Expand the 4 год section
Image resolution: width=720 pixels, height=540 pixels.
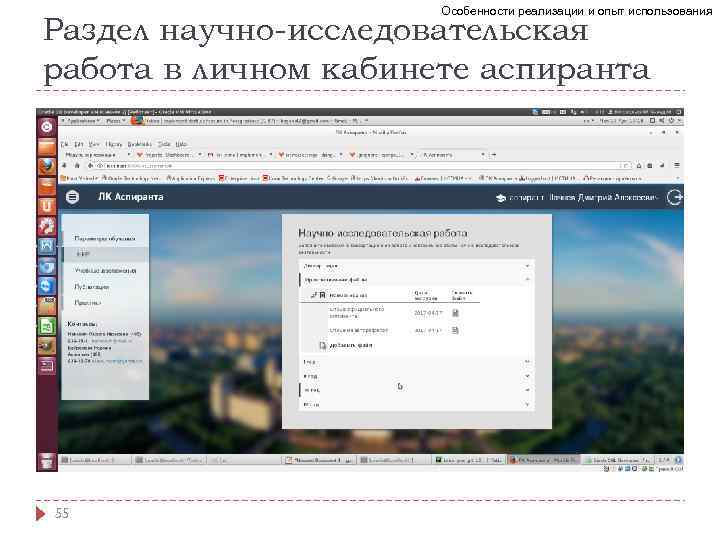(416, 405)
